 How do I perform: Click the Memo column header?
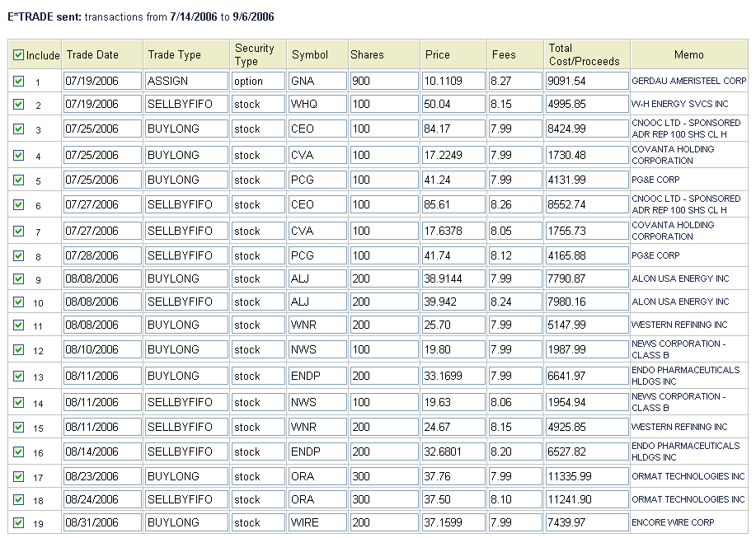point(690,54)
